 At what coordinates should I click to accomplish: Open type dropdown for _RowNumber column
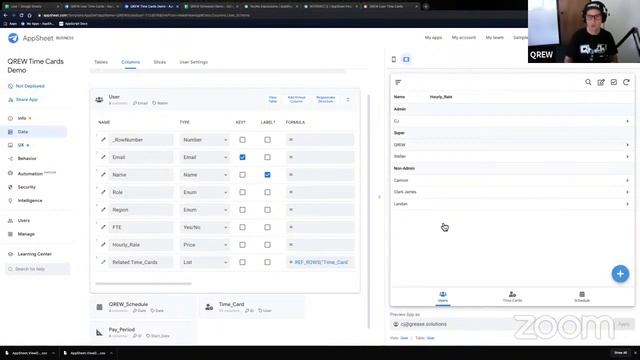204,140
